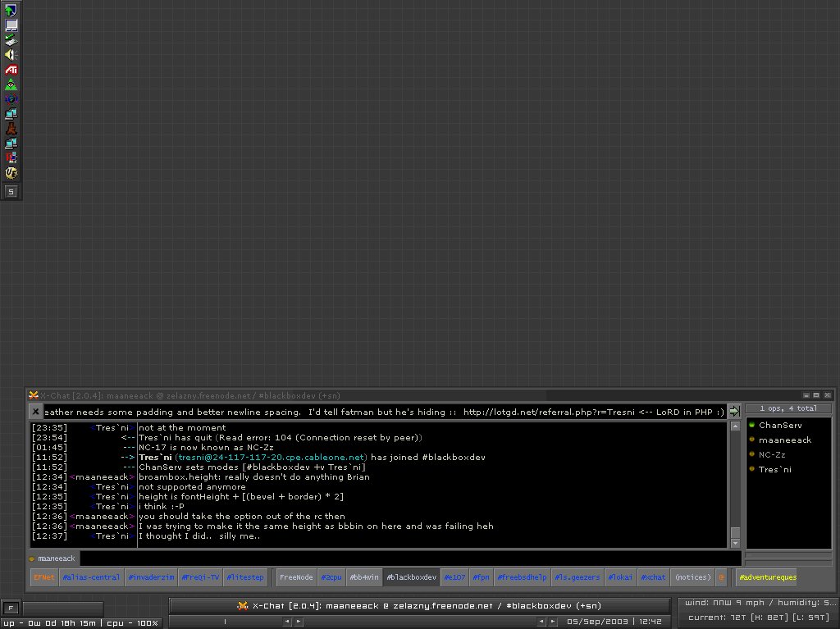Open the green pyramid eye icon
Viewport: 840px width, 629px height.
click(11, 84)
